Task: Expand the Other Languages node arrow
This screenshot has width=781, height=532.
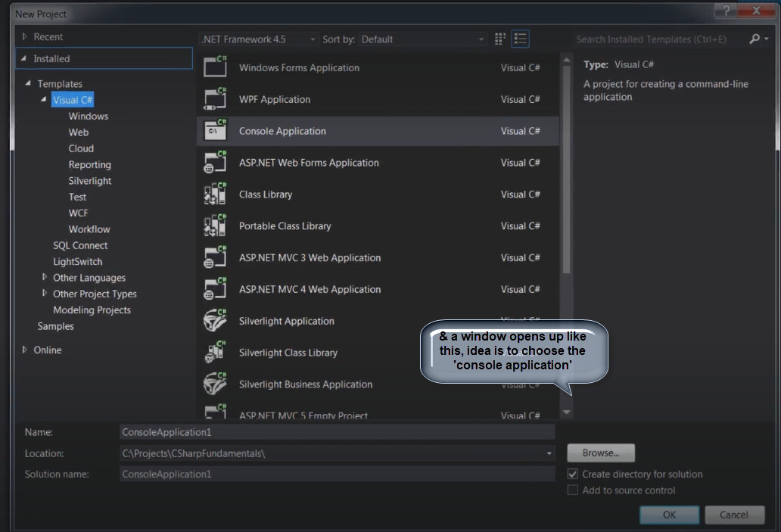Action: pyautogui.click(x=45, y=277)
